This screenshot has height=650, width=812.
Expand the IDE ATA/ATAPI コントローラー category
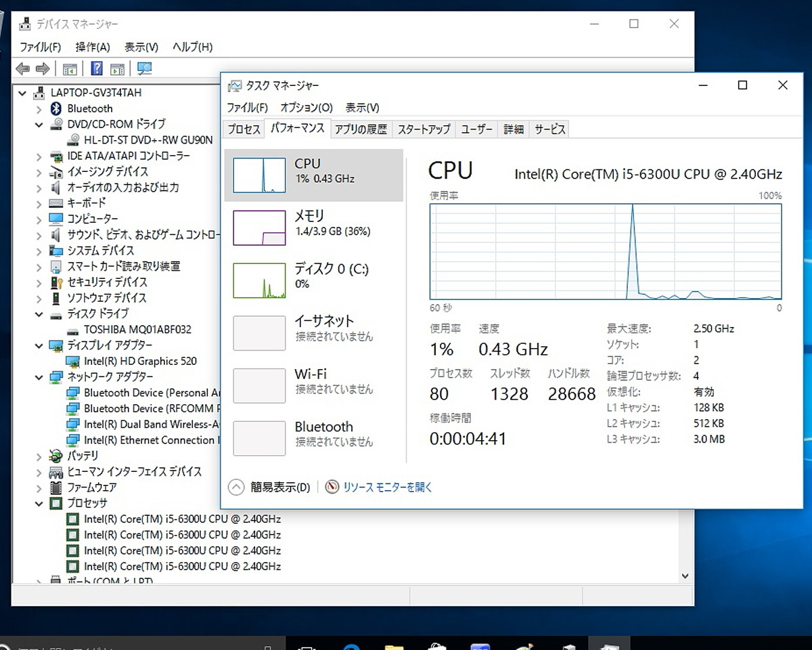39,156
